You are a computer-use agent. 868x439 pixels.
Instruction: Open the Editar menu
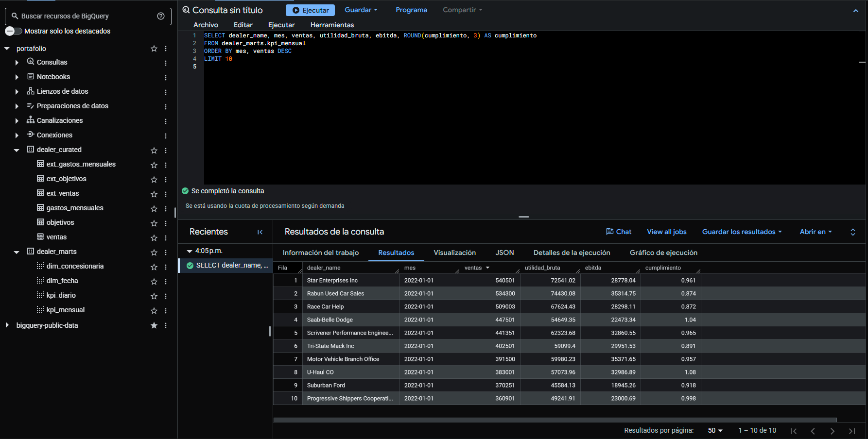point(243,25)
